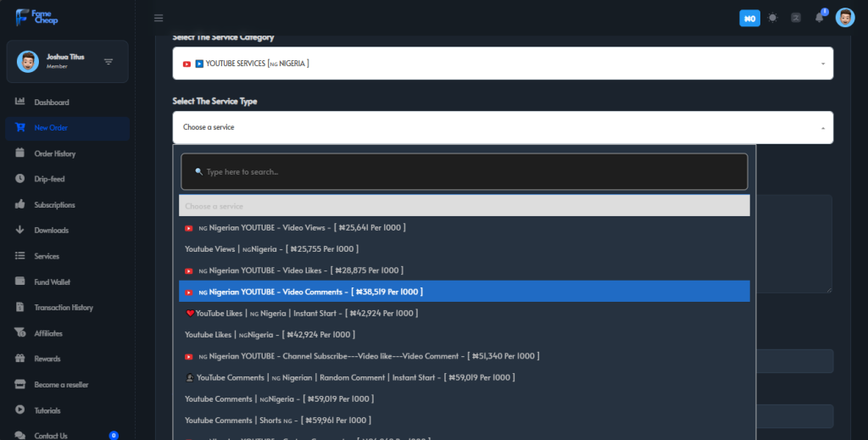Select YouTube Likes Instant Start ₦42,924 option
The height and width of the screenshot is (440, 868).
pos(464,314)
